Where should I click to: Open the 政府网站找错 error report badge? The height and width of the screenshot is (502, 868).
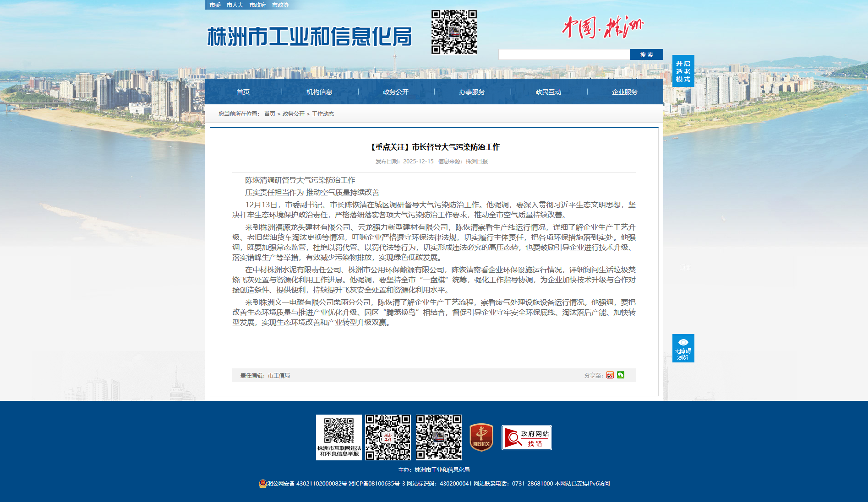coord(526,437)
